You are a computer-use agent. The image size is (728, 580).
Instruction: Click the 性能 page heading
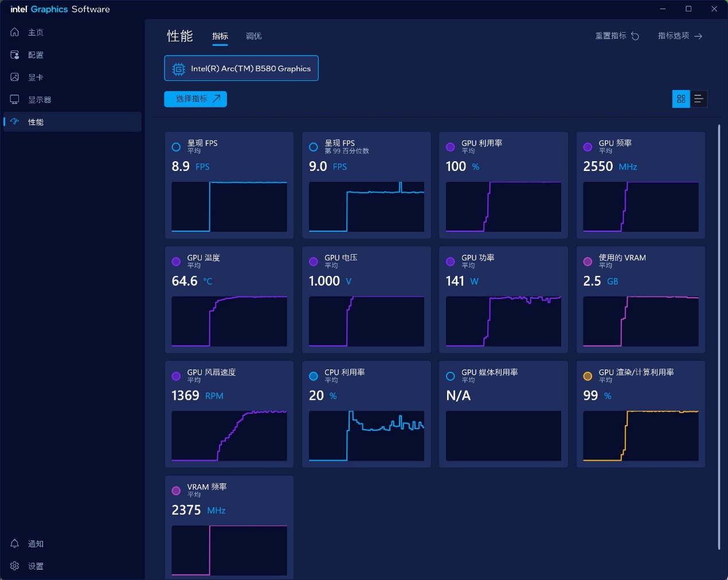(x=180, y=36)
